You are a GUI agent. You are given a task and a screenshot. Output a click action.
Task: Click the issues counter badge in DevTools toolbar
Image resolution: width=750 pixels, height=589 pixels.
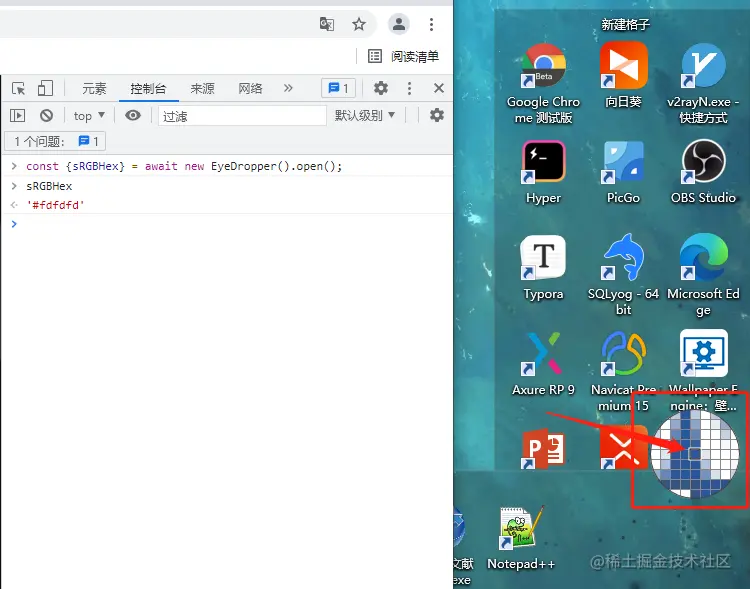click(338, 88)
